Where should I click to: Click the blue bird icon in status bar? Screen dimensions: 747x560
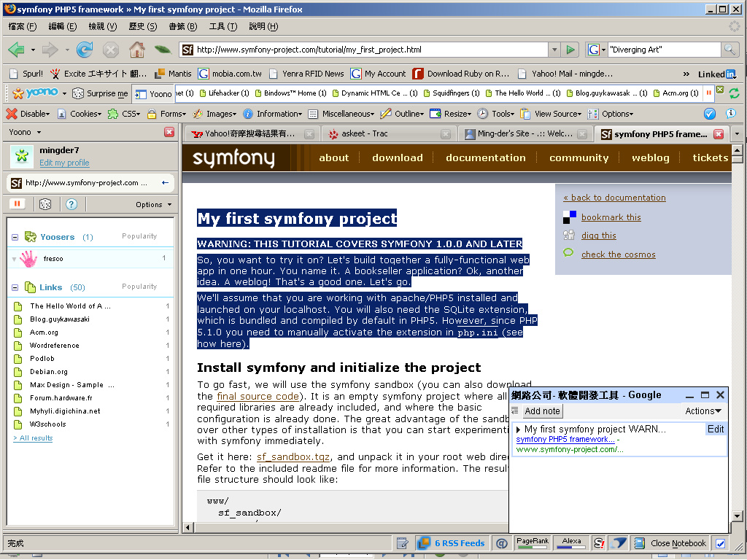click(x=619, y=542)
